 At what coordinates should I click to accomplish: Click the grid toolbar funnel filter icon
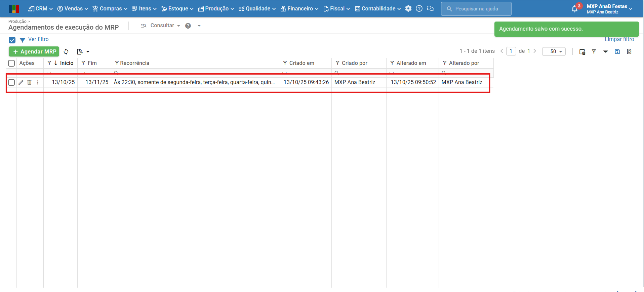tap(594, 51)
